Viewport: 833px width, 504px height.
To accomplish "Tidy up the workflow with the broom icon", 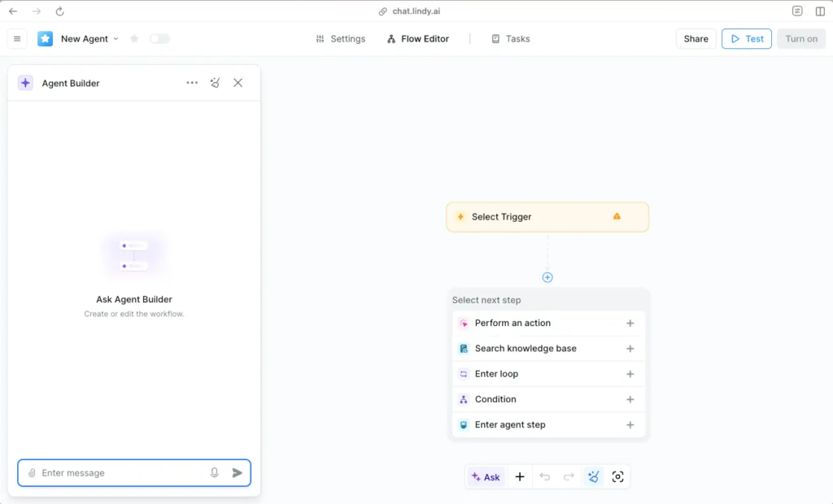I will coord(593,476).
